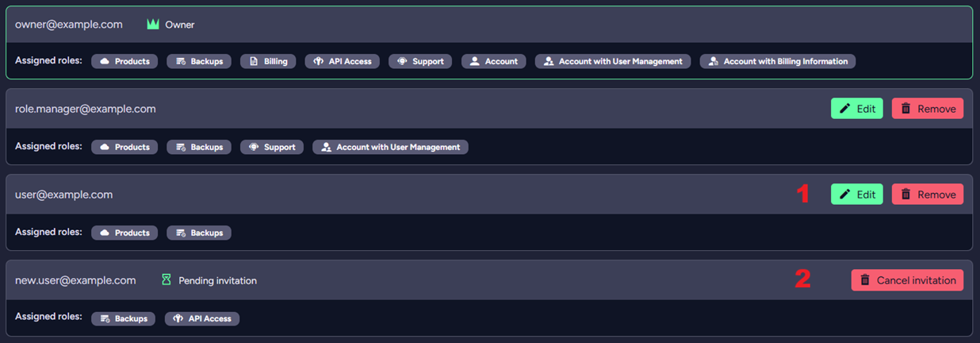
Task: Click new.user's Backups role label
Action: tap(132, 318)
